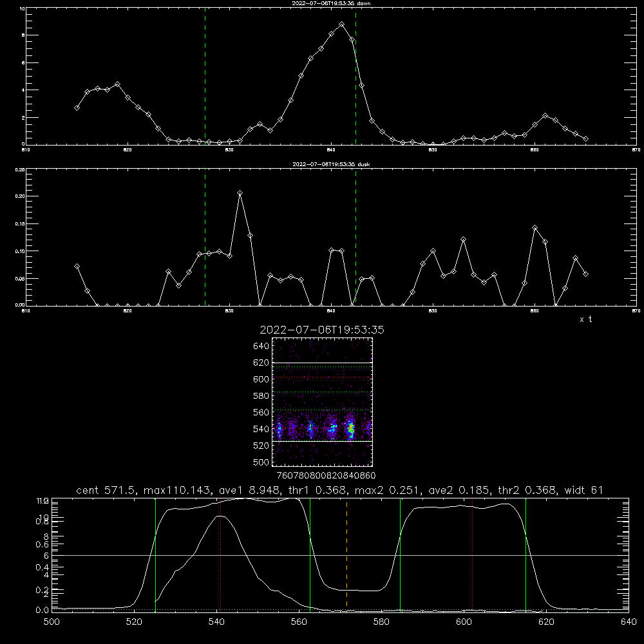Click the 'ave2 0.185' value
644x644 pixels.
coord(459,490)
